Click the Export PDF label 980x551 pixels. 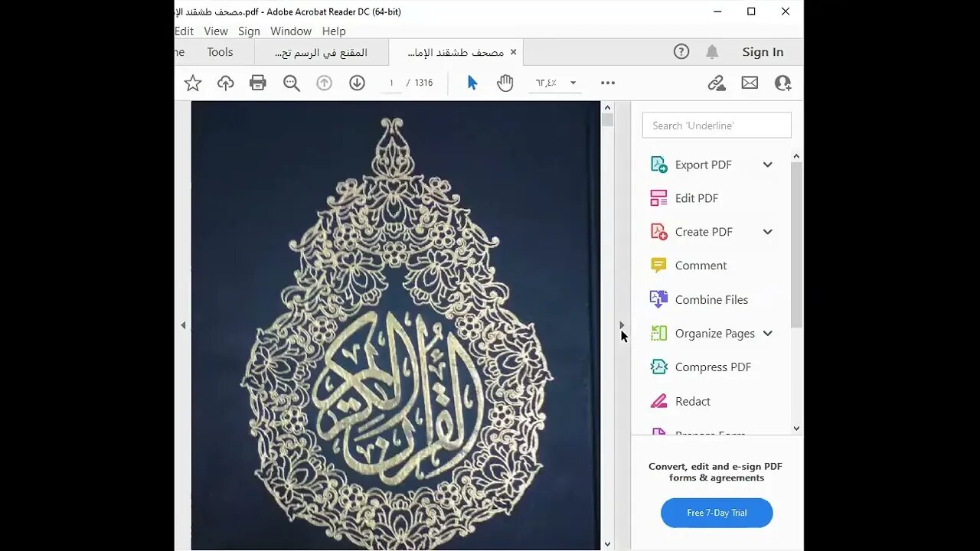704,165
